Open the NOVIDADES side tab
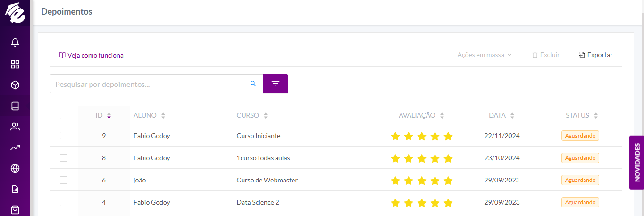The height and width of the screenshot is (216, 644). [x=636, y=163]
